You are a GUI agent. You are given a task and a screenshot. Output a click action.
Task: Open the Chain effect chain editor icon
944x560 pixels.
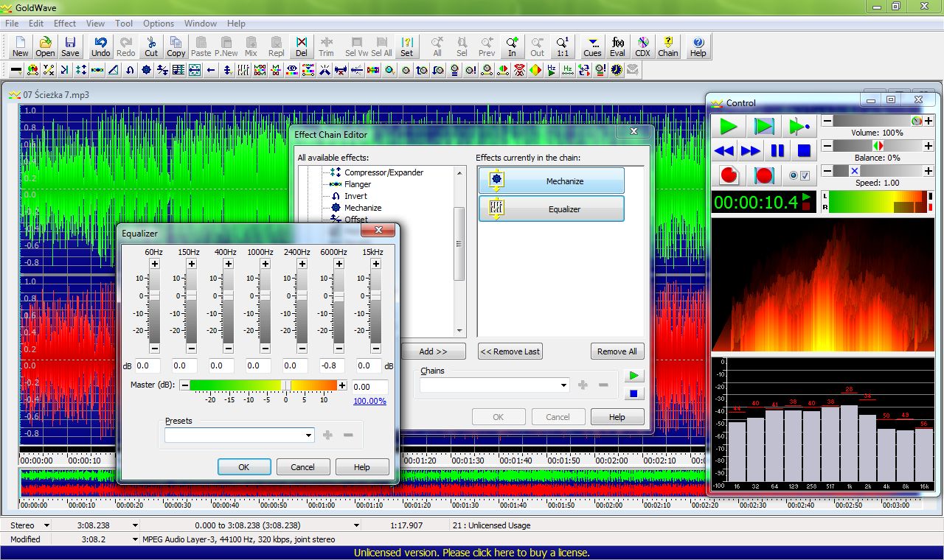click(x=668, y=46)
